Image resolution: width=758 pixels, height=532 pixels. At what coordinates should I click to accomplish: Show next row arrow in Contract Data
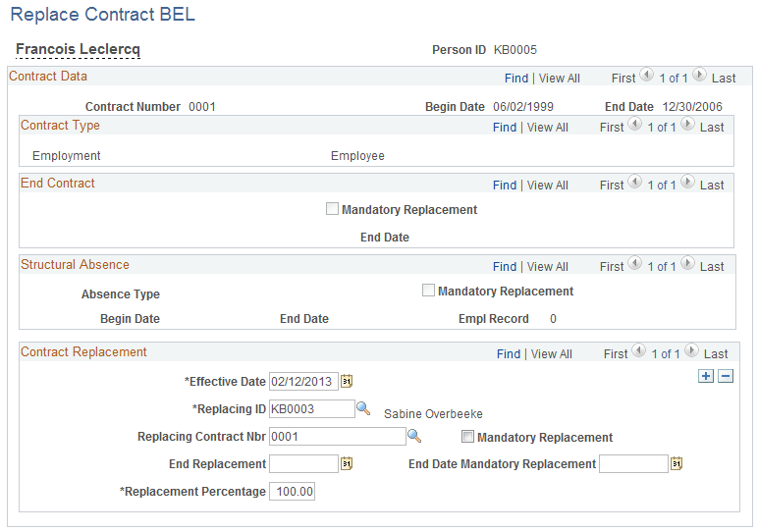pos(699,75)
